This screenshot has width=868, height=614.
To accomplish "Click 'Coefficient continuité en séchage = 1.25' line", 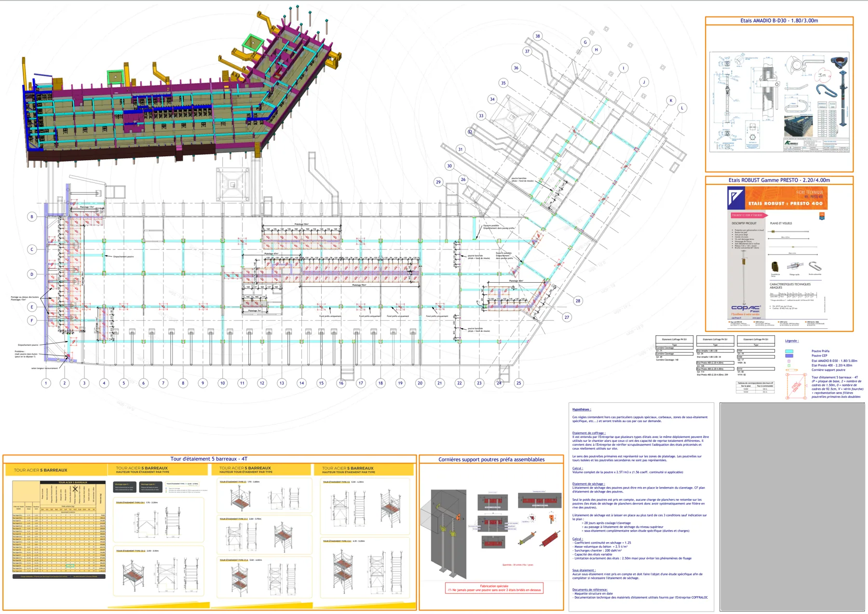I will click(601, 543).
